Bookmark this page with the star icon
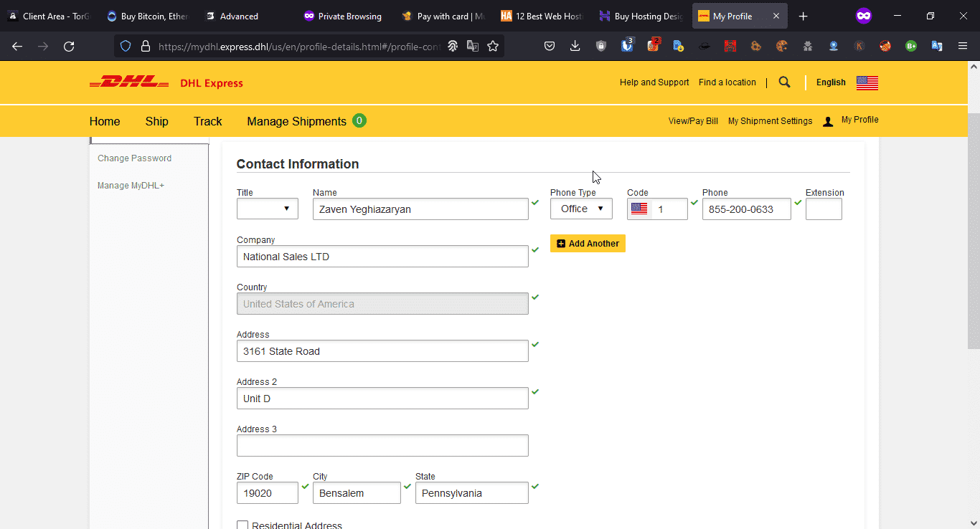Screen dimensions: 980x529 coord(493,46)
